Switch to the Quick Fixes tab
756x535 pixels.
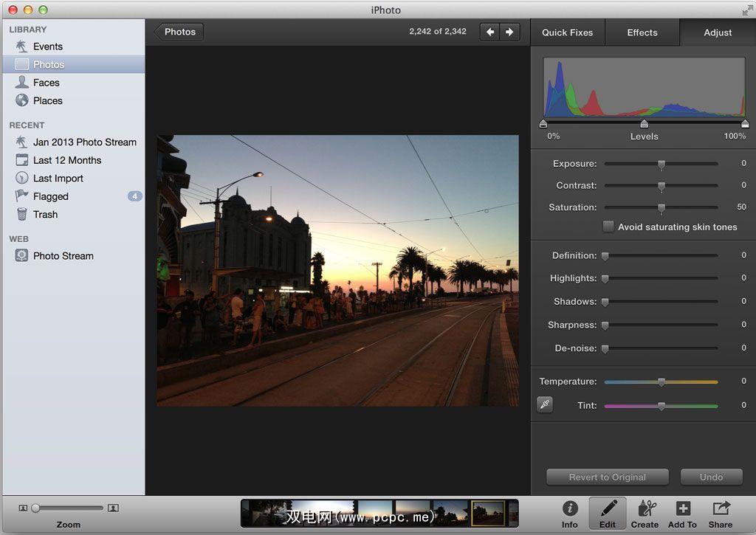coord(567,32)
